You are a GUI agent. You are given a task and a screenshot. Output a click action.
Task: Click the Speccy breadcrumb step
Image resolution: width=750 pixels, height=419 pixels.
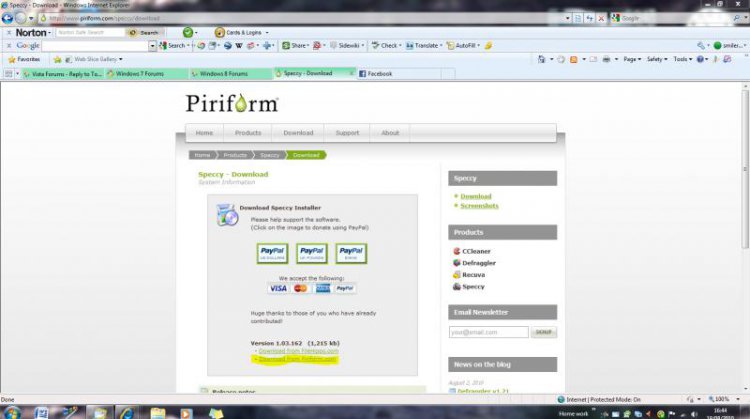click(269, 155)
